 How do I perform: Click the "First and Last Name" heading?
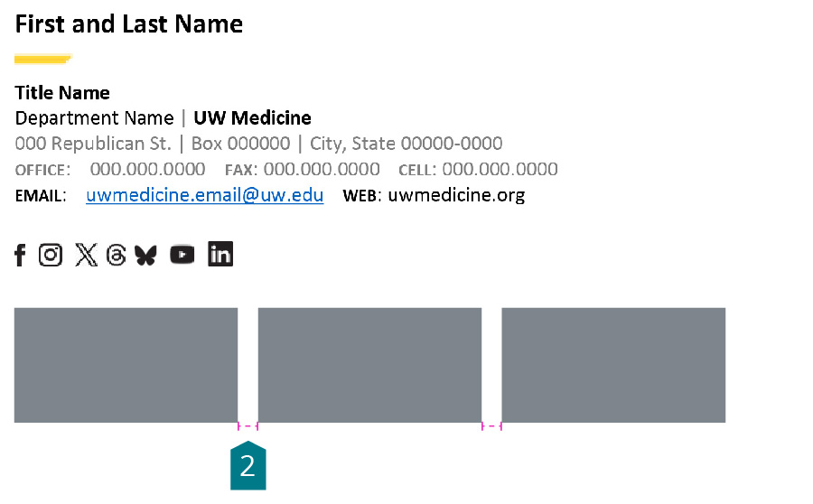(x=129, y=24)
